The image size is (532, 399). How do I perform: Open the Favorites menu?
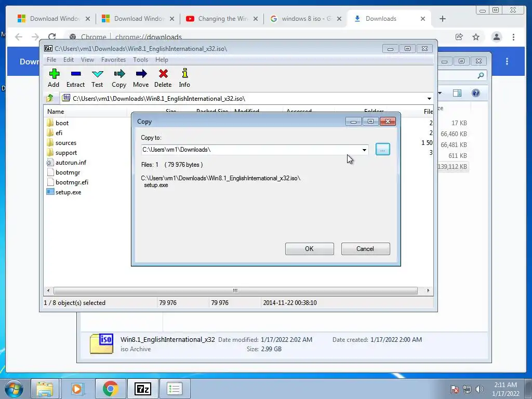[x=113, y=60]
